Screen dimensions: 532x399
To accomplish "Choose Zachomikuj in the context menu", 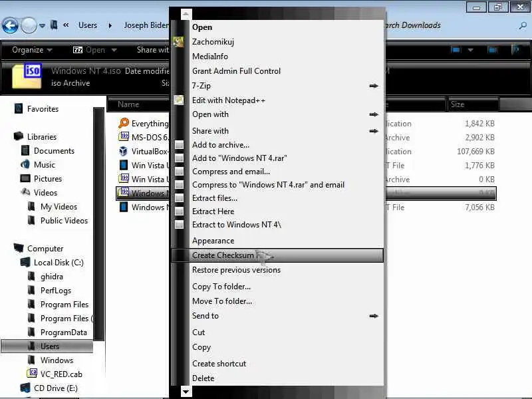I will coord(278,42).
